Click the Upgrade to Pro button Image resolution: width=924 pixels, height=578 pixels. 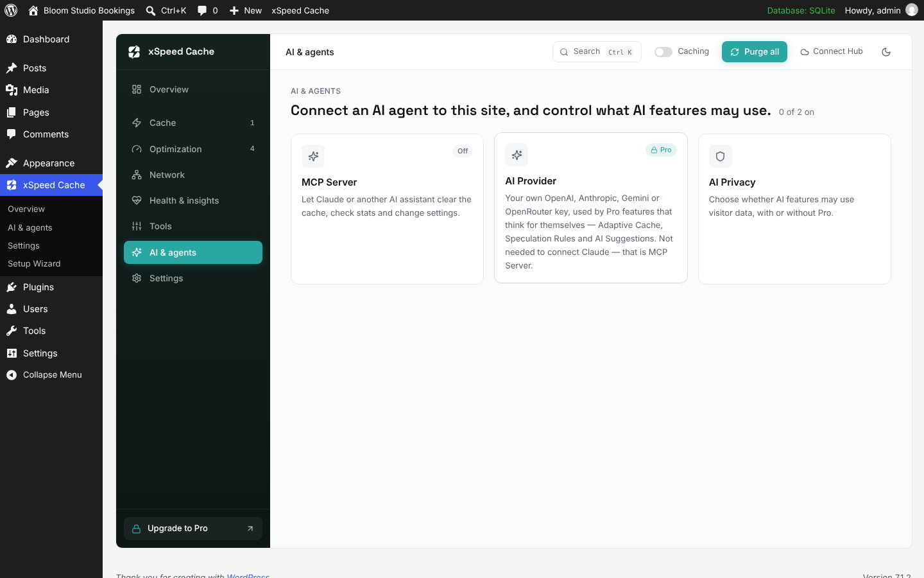pyautogui.click(x=193, y=529)
